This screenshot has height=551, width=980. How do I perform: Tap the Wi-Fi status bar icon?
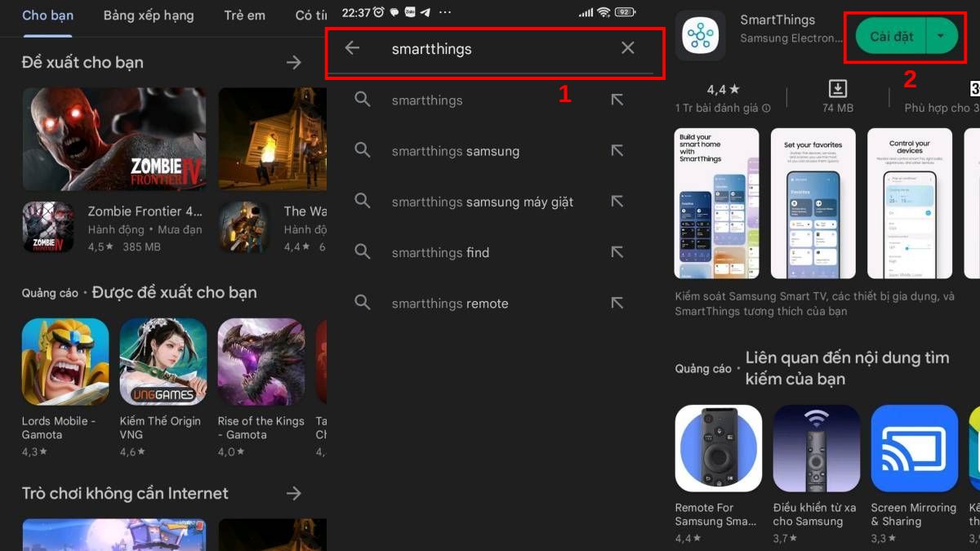[x=604, y=12]
